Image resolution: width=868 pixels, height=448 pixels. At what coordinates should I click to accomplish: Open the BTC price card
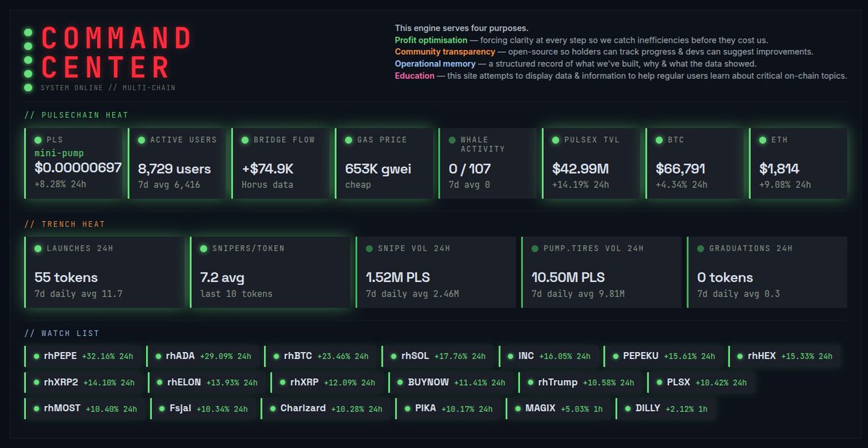point(694,164)
